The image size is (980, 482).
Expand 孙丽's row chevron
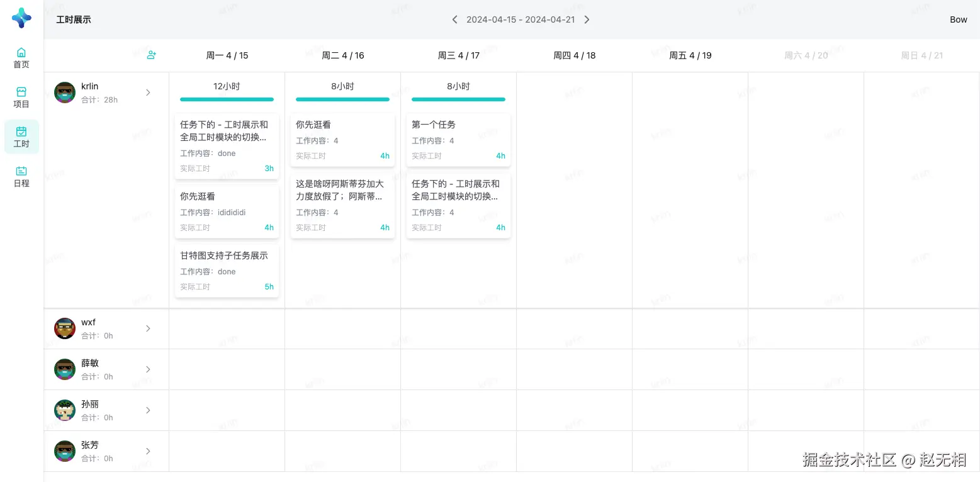(x=149, y=410)
